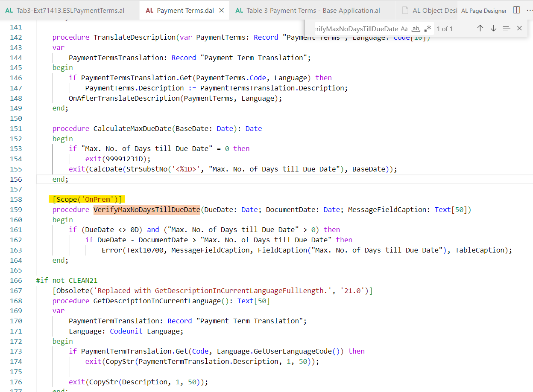Open the AL Page Designer action
The height and width of the screenshot is (392, 533).
click(484, 11)
